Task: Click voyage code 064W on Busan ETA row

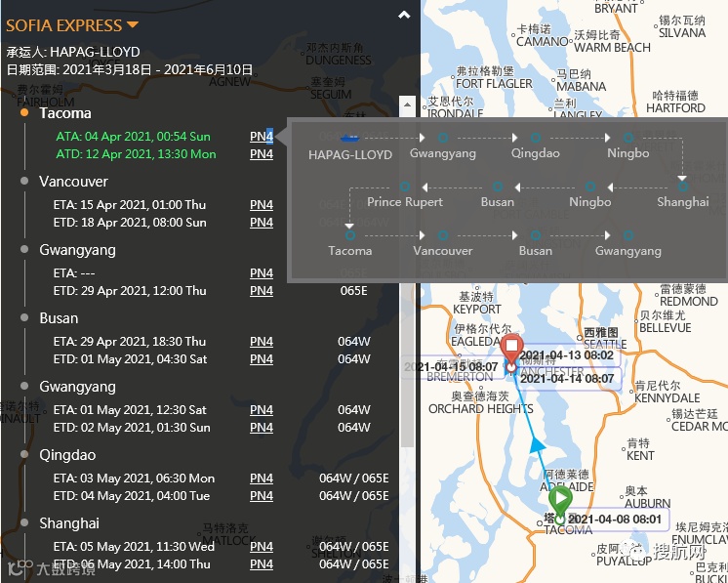Action: pyautogui.click(x=354, y=341)
